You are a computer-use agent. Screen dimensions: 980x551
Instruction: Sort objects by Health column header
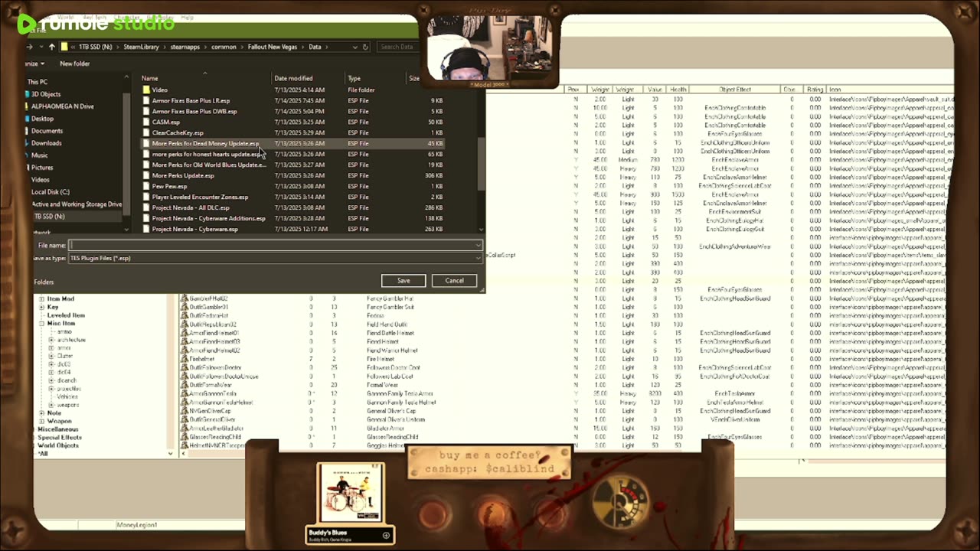click(x=678, y=90)
